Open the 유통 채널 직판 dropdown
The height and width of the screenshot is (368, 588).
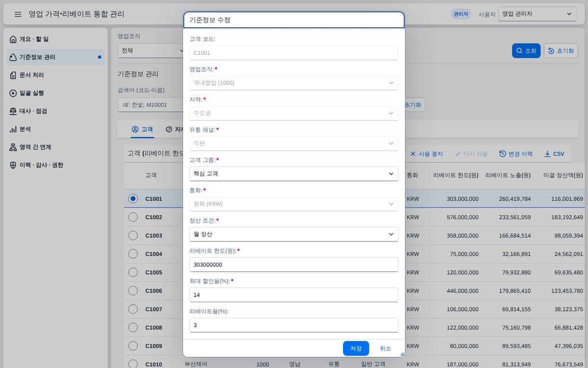294,143
